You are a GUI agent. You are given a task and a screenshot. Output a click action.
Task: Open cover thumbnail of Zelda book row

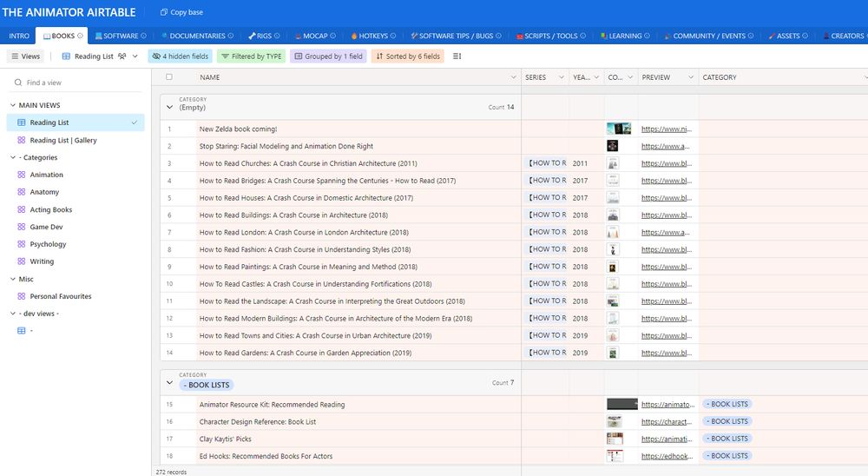[x=618, y=129]
